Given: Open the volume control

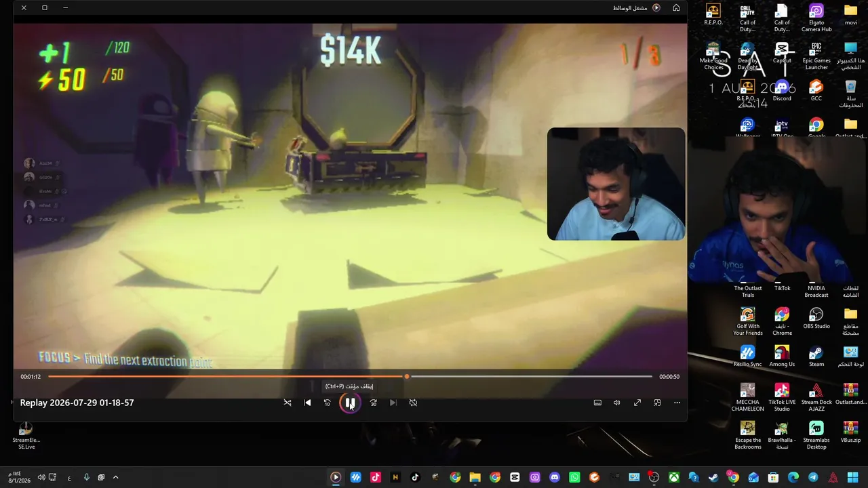Looking at the screenshot, I should [617, 403].
